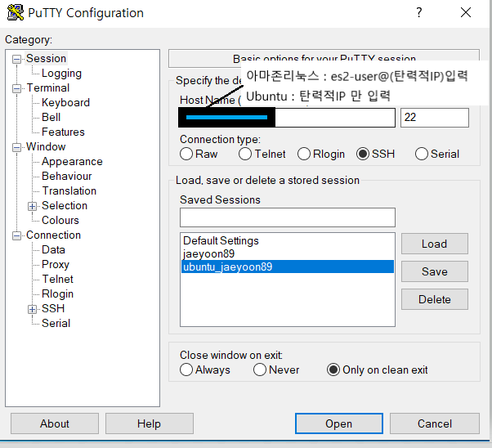Screen dimensions: 492x448
Task: Open the Appearance category
Action: click(72, 161)
